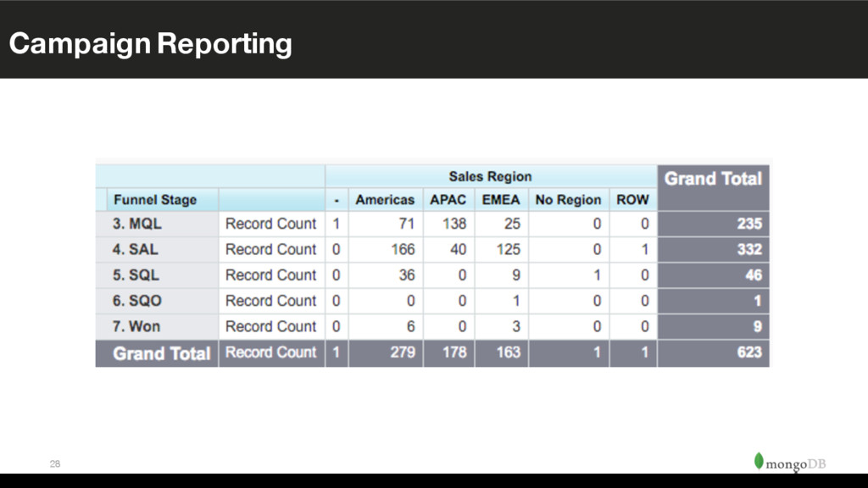The image size is (868, 488).
Task: Click the SQL grand total 46
Action: point(754,275)
